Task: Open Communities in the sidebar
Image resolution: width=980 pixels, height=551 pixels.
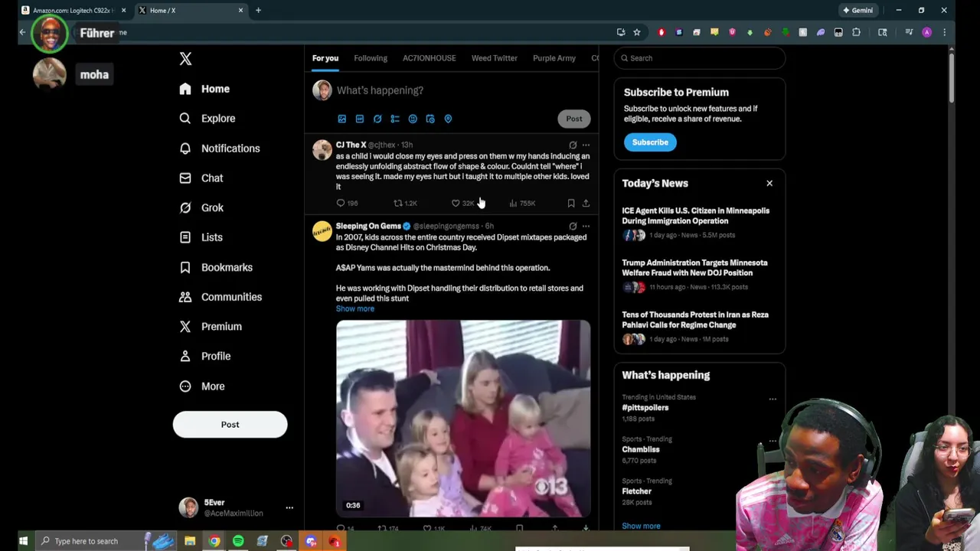Action: click(x=220, y=297)
